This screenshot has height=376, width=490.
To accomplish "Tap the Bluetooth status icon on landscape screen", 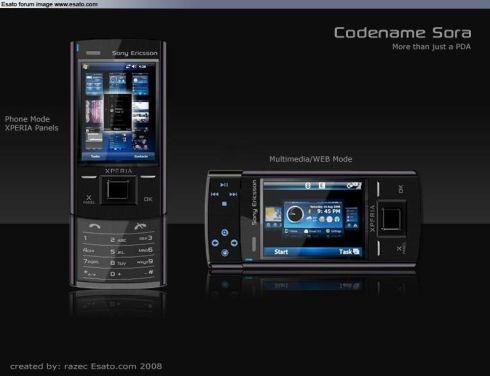I will coord(308,186).
